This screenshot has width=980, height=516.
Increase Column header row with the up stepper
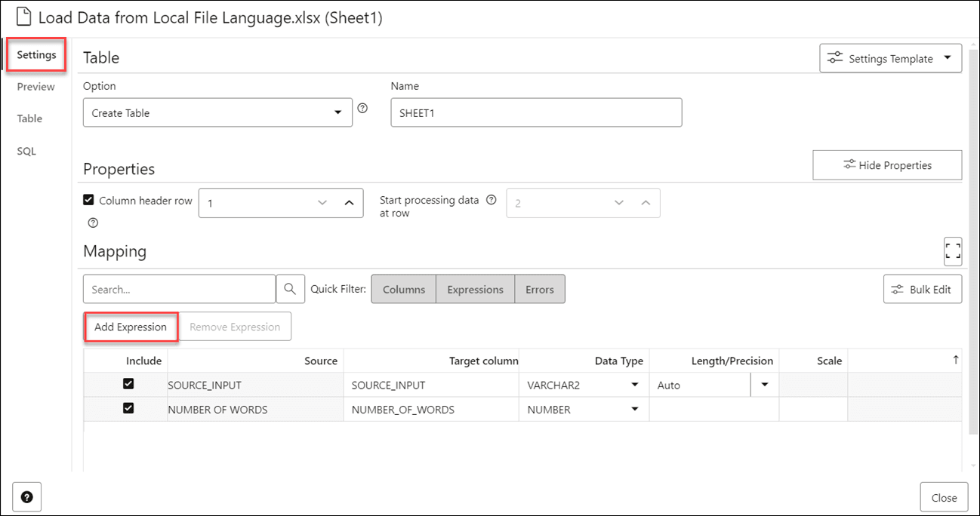point(348,202)
